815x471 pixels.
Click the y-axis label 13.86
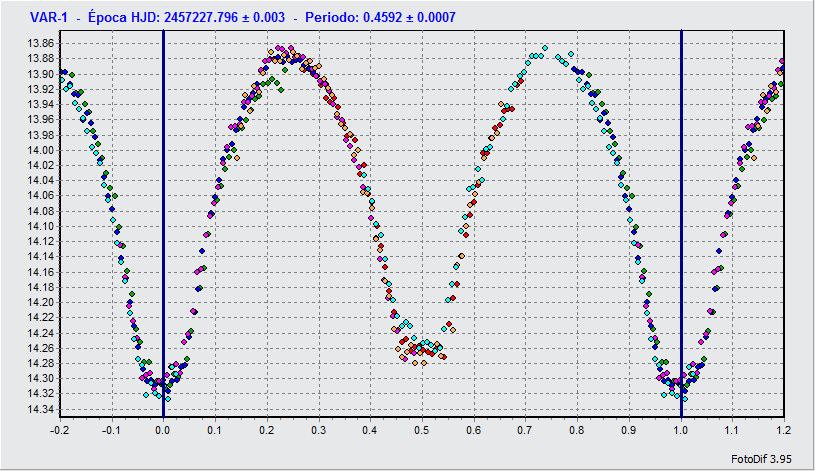click(40, 44)
